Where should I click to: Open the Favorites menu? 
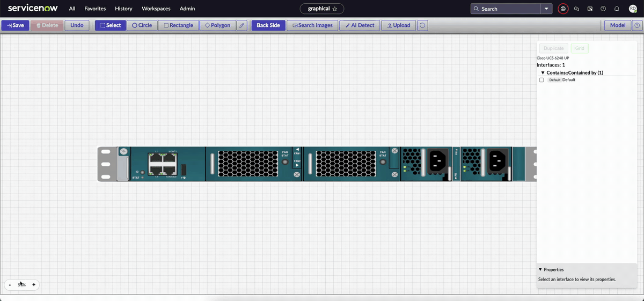coord(95,9)
